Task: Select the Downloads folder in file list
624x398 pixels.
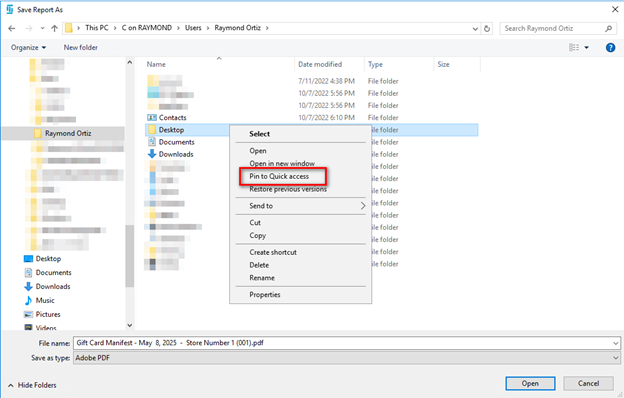Action: [x=176, y=154]
